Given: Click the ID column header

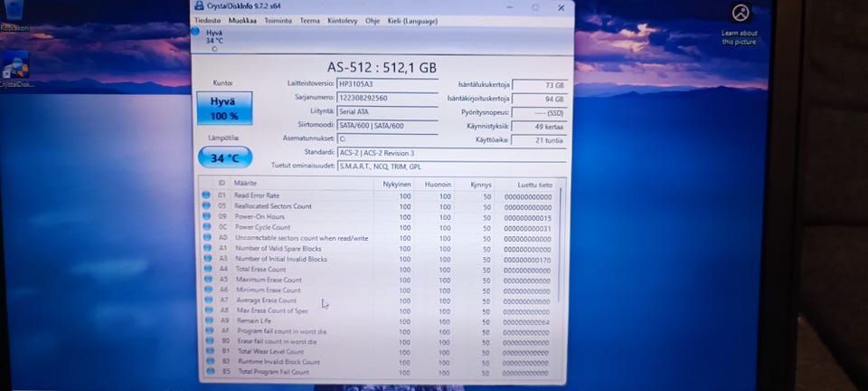Looking at the screenshot, I should [222, 184].
